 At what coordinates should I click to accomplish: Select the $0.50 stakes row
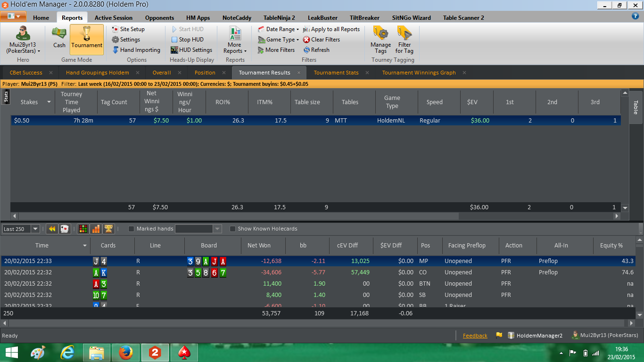316,120
